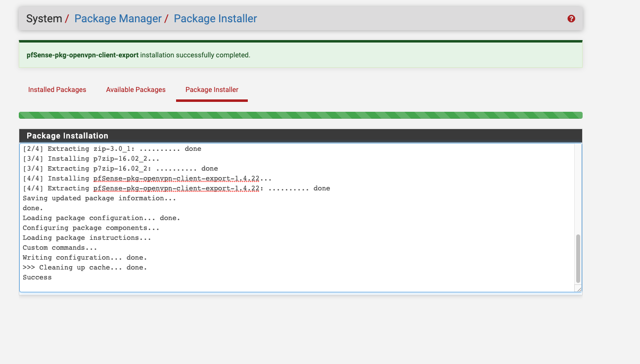
Task: Click '[2/4] Extracting zip-3.0_1' log line
Action: [112, 149]
